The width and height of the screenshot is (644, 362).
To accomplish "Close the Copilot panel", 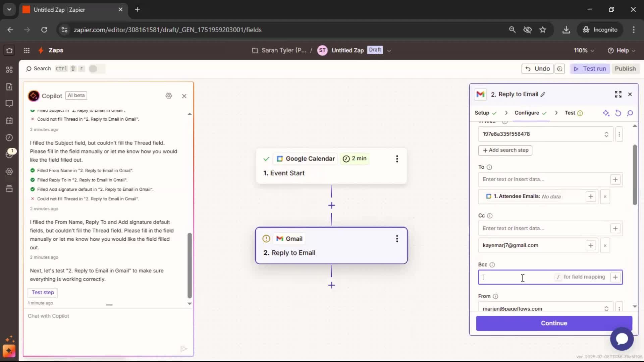I will [x=184, y=96].
